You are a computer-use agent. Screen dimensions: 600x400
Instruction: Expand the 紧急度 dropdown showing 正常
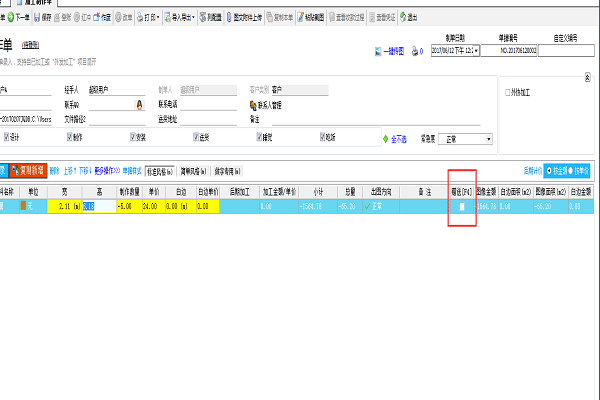tap(487, 139)
